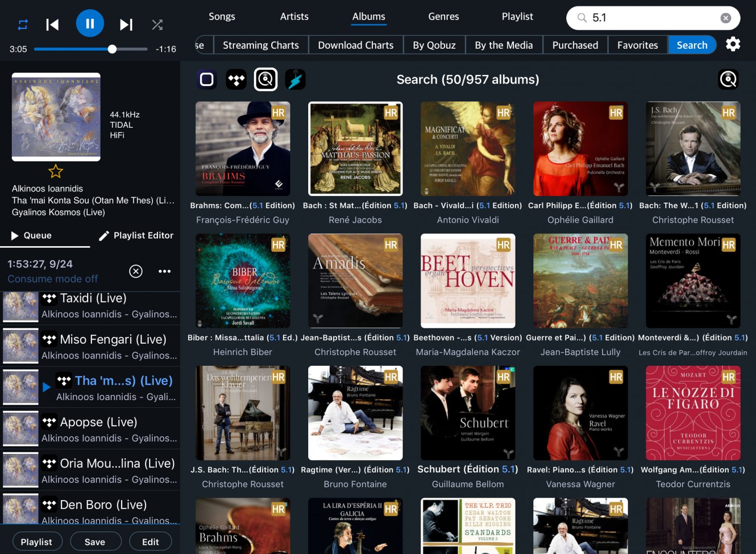Screen dimensions: 756x554
Task: Select the Download Charts filter
Action: click(x=356, y=45)
